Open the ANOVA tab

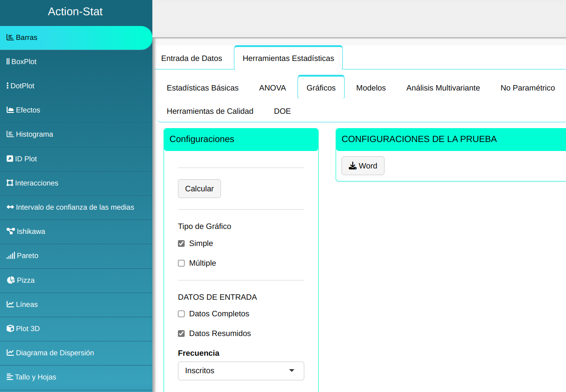click(x=272, y=88)
